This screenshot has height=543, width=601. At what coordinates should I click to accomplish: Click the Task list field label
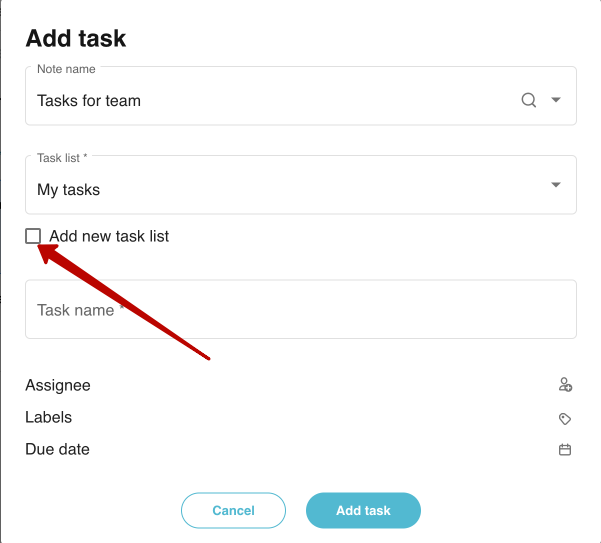click(x=62, y=158)
